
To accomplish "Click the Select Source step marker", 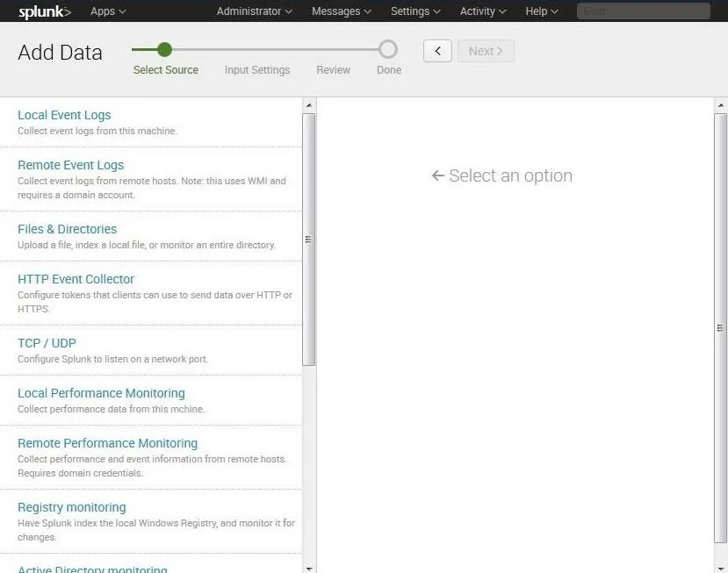I will pos(164,50).
